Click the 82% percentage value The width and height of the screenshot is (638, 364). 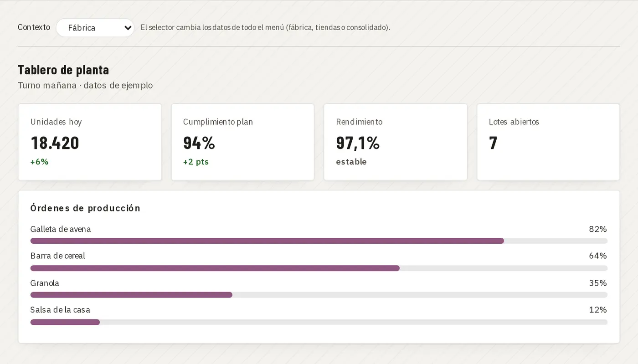[x=598, y=229]
